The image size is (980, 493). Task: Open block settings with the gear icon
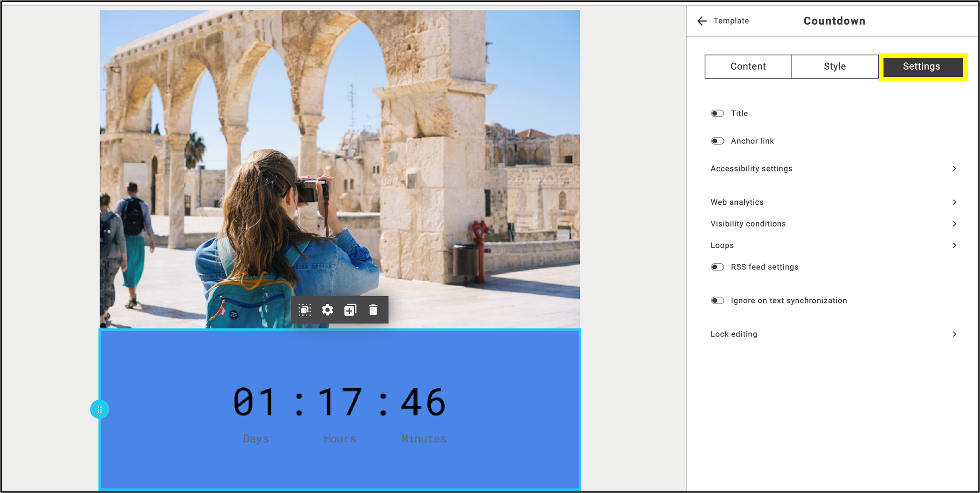click(x=327, y=310)
